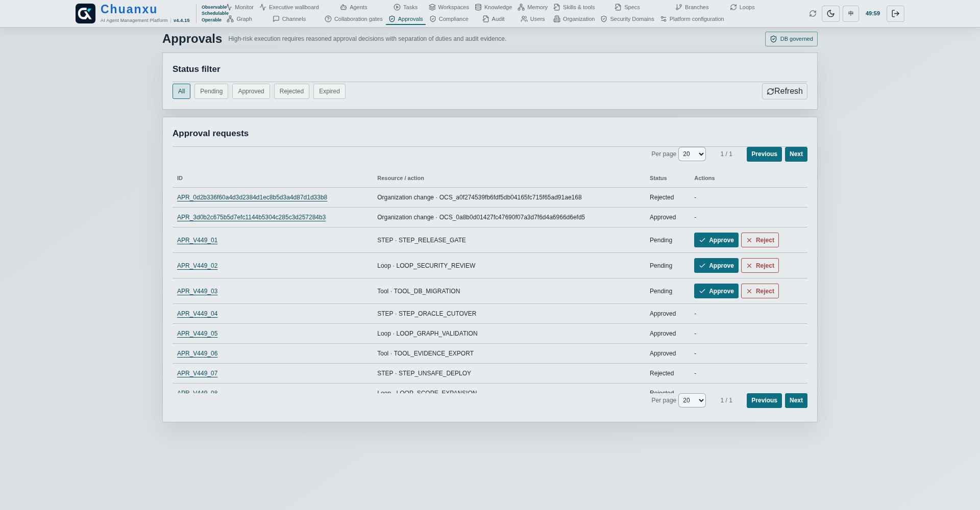Click the Specs document icon
The width and height of the screenshot is (980, 510).
click(618, 7)
